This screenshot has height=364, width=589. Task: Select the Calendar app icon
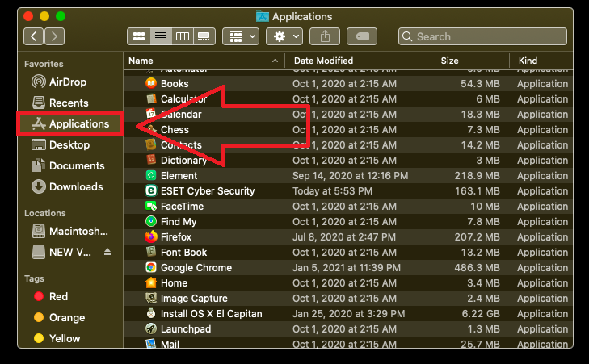151,114
